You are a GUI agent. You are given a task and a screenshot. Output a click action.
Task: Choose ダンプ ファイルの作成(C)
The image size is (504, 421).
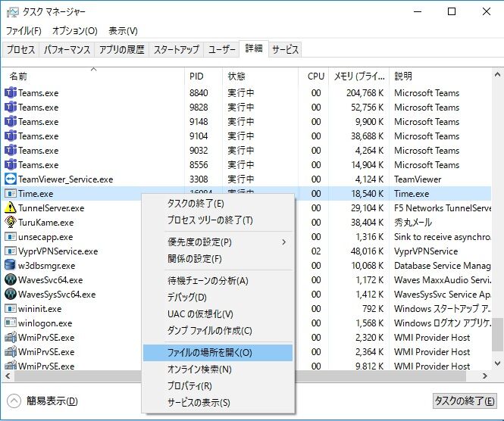pos(218,331)
